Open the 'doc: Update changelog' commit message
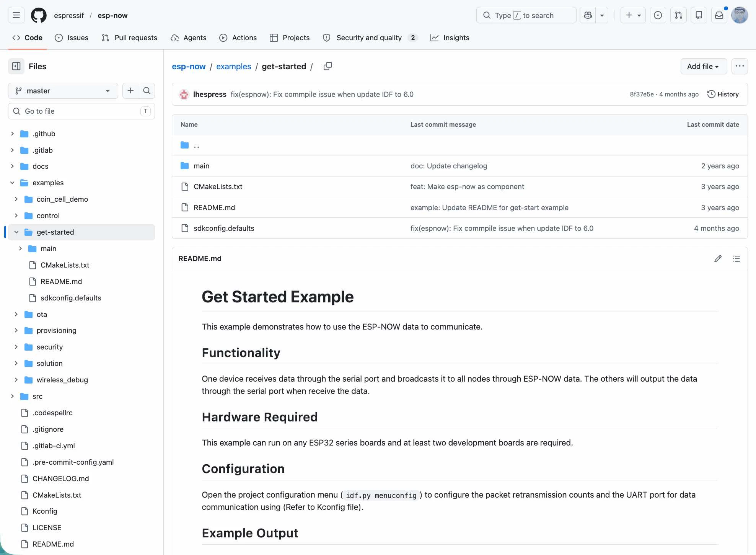The width and height of the screenshot is (756, 555). pos(449,166)
